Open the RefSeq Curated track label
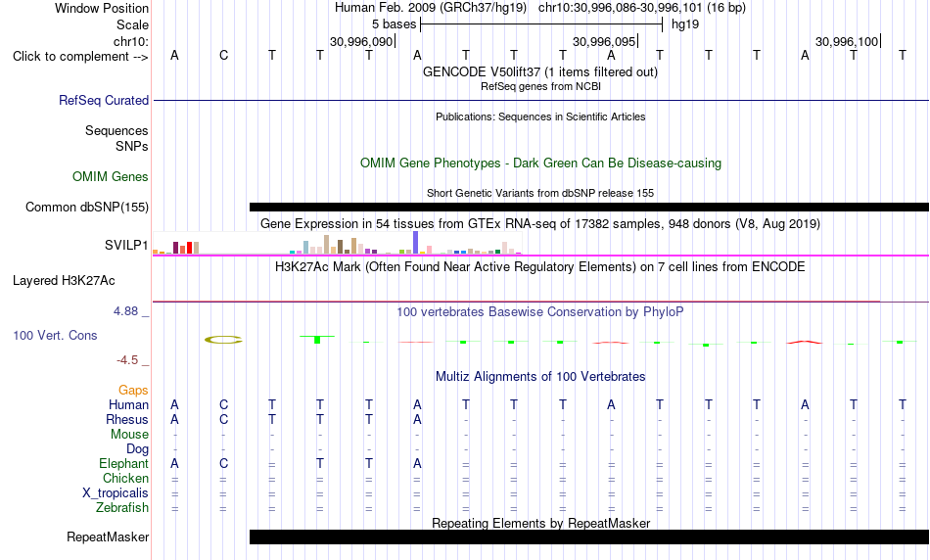This screenshot has height=560, width=930. click(104, 100)
